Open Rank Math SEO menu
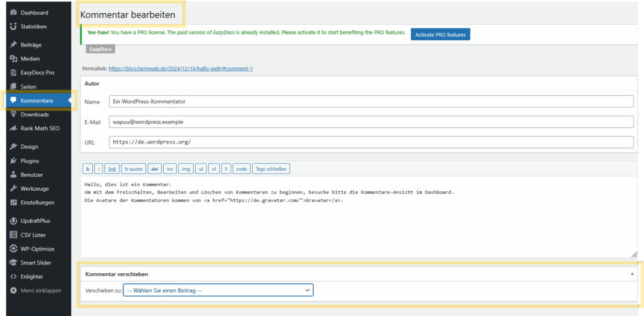This screenshot has width=644, height=316. click(40, 128)
